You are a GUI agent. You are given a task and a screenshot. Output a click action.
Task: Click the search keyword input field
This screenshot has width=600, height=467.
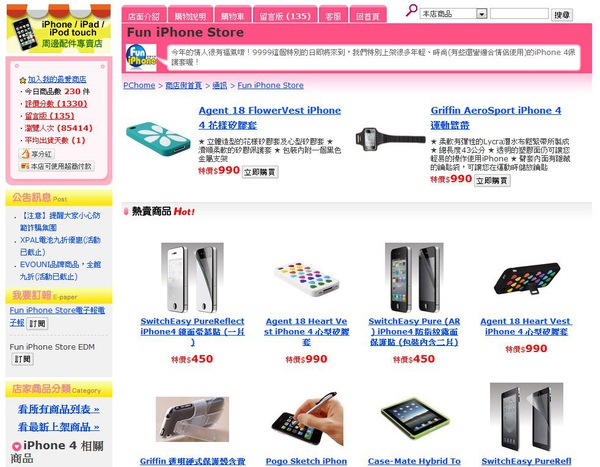(519, 14)
